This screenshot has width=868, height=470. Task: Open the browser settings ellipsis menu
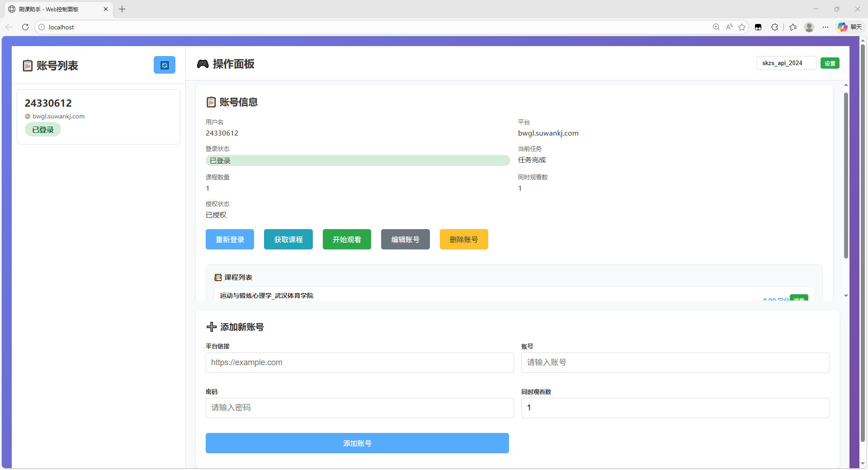click(826, 27)
